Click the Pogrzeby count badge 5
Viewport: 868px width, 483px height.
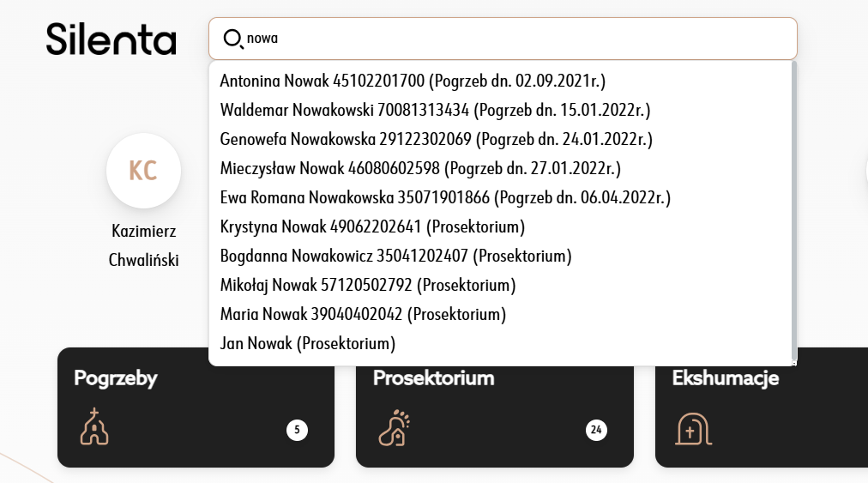(298, 430)
